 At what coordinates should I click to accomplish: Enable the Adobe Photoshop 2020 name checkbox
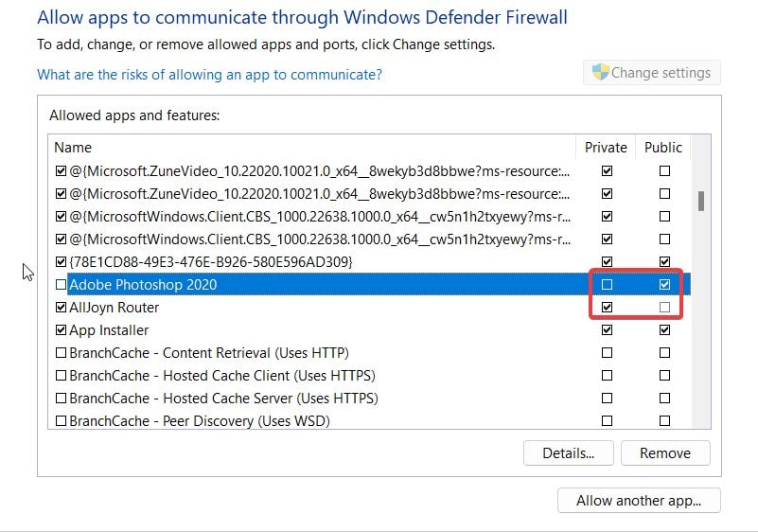coord(62,284)
